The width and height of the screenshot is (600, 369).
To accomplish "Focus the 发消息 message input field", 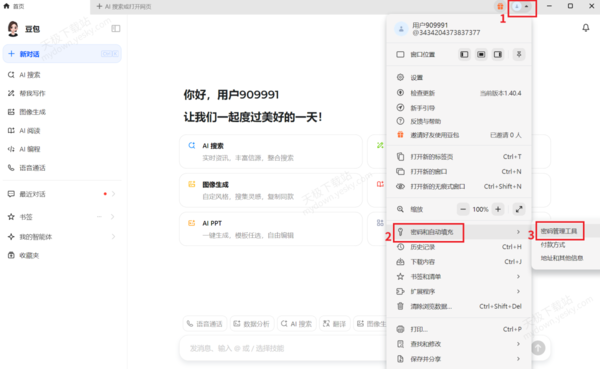I will click(x=283, y=348).
